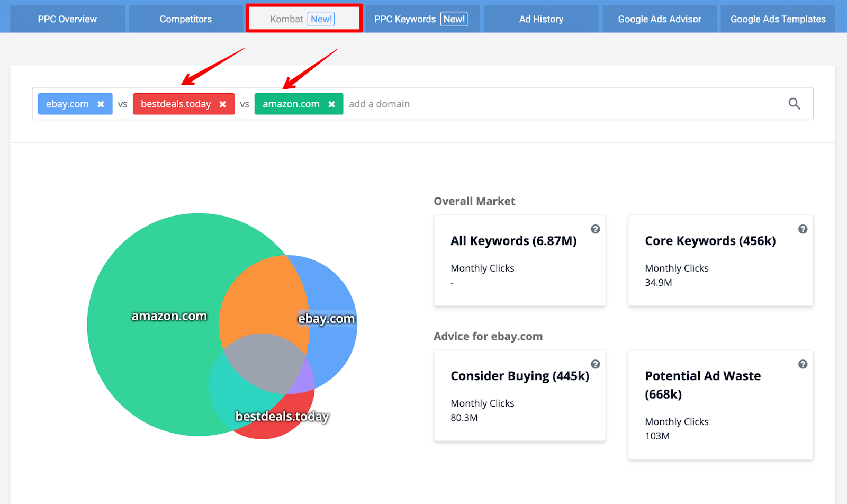
Task: Open Google Ads Templates tab
Action: tap(778, 19)
